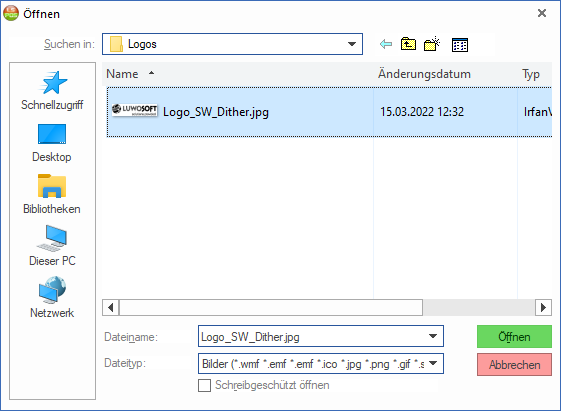Click the back arrow navigation icon
The width and height of the screenshot is (561, 411).
coord(386,44)
